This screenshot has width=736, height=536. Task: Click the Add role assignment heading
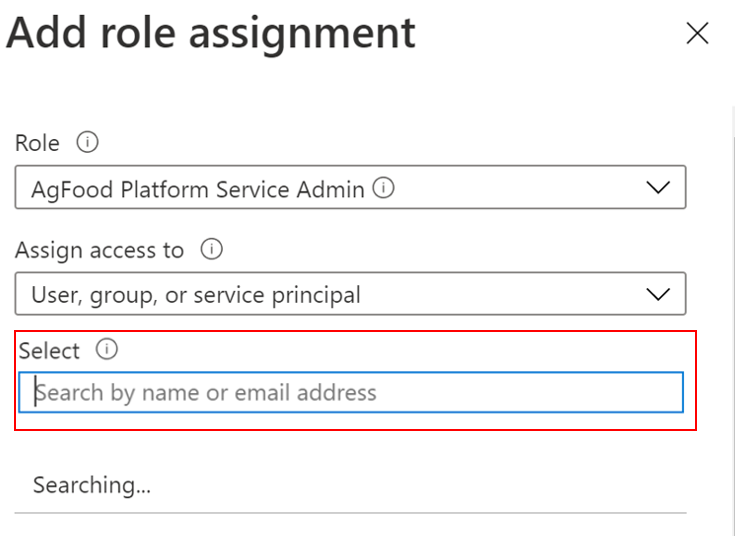[x=211, y=33]
